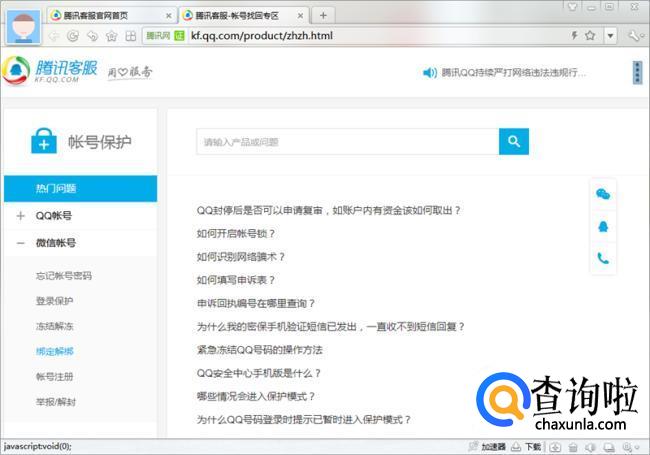This screenshot has width=650, height=455.
Task: Open 如何开启帐号锁 question
Action: 235,234
